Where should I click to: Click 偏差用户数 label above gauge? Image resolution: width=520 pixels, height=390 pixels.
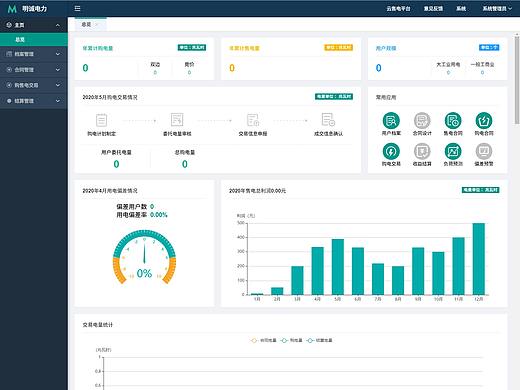132,207
